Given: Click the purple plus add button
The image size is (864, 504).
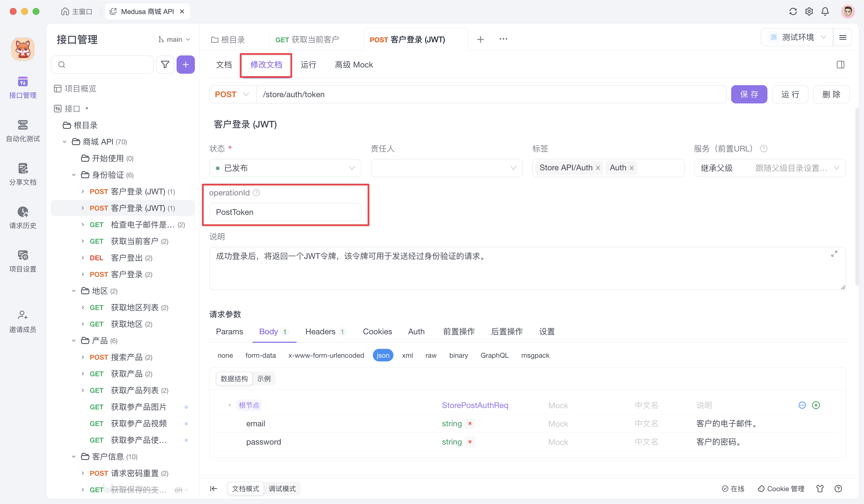Looking at the screenshot, I should click(185, 65).
